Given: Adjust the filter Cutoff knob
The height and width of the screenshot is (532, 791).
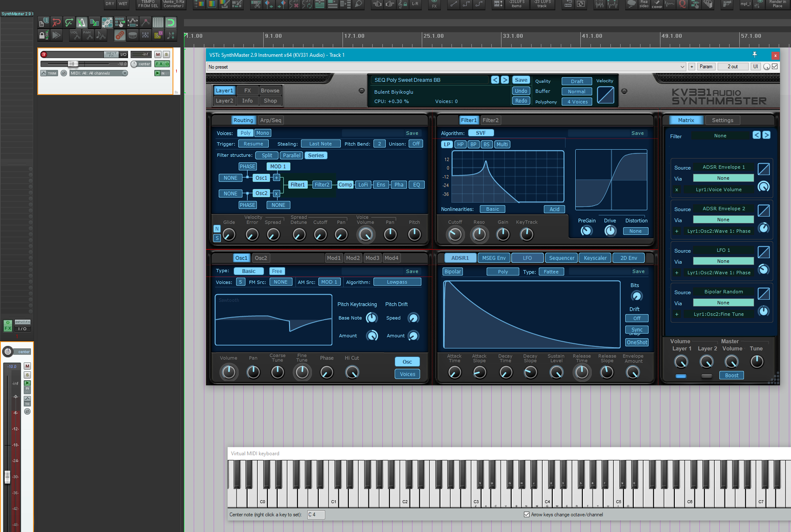Looking at the screenshot, I should coord(455,234).
